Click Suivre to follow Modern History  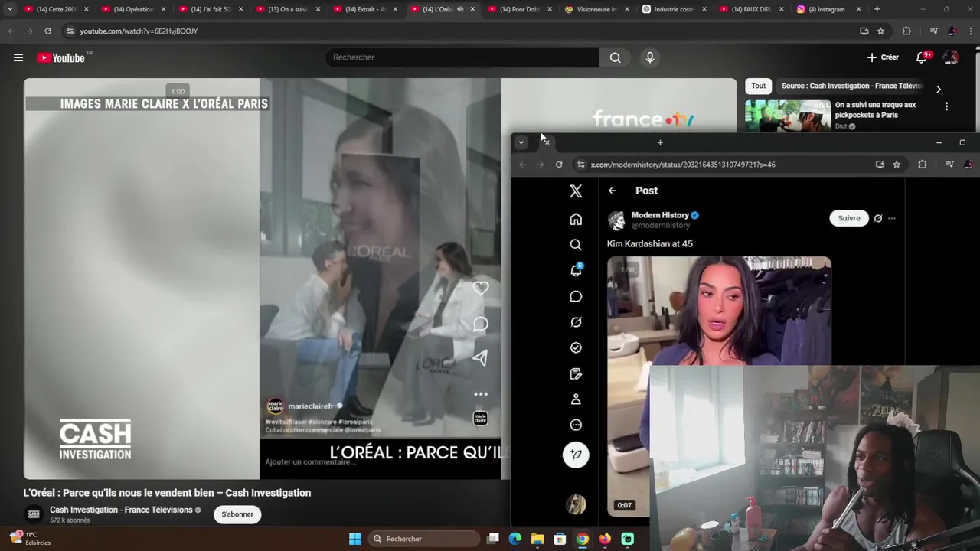[849, 218]
